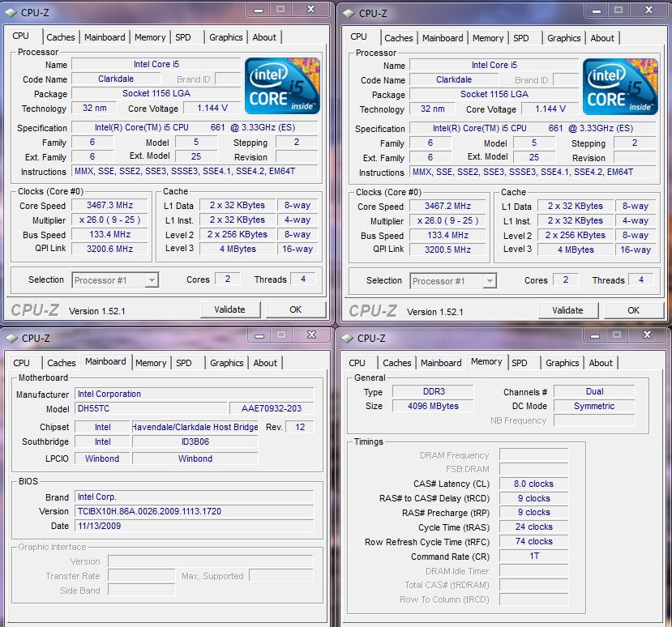Click BIOS date 11/13/2009
The height and width of the screenshot is (627, 672).
195,526
